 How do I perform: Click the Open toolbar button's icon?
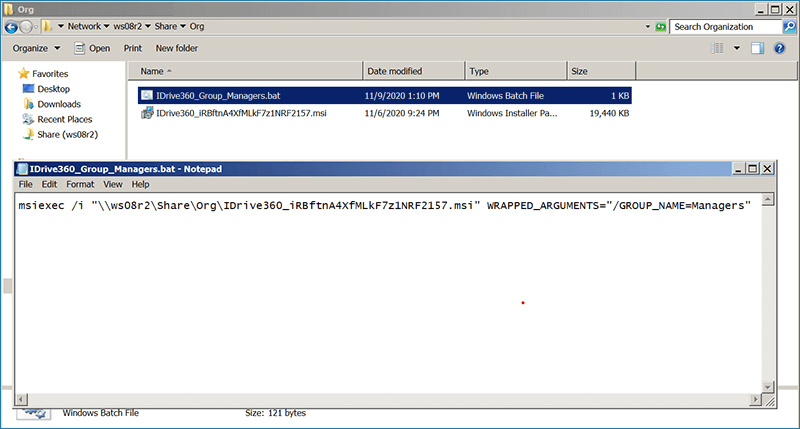point(80,48)
